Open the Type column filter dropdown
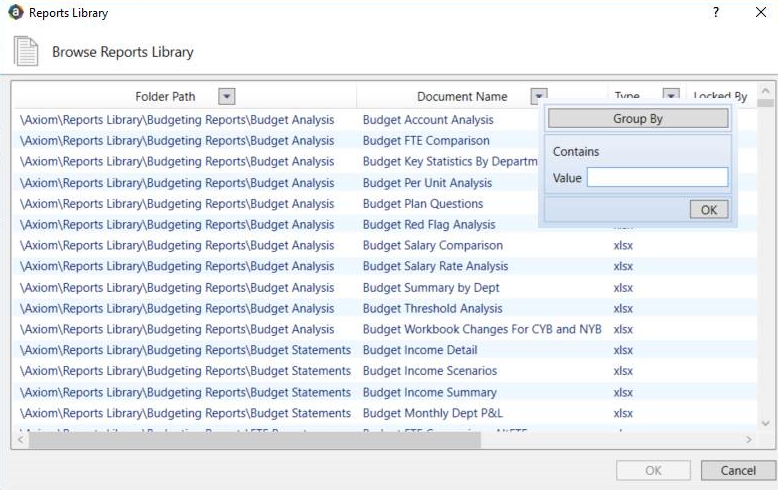 671,97
